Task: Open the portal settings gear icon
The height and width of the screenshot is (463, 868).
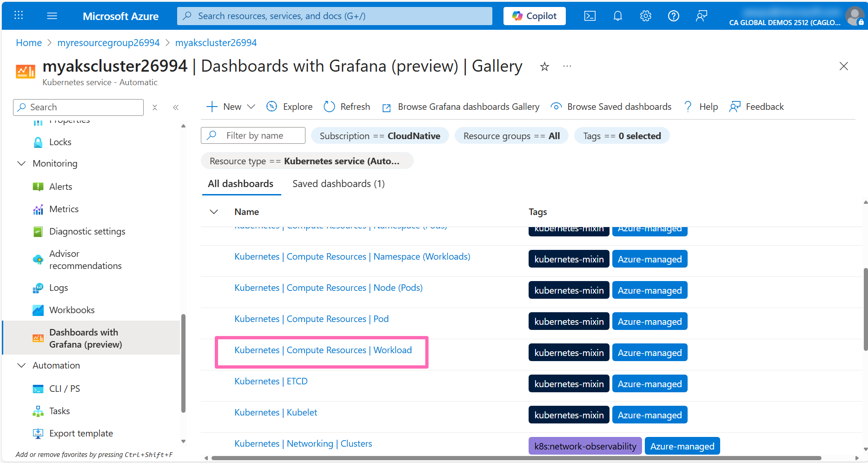Action: [645, 16]
